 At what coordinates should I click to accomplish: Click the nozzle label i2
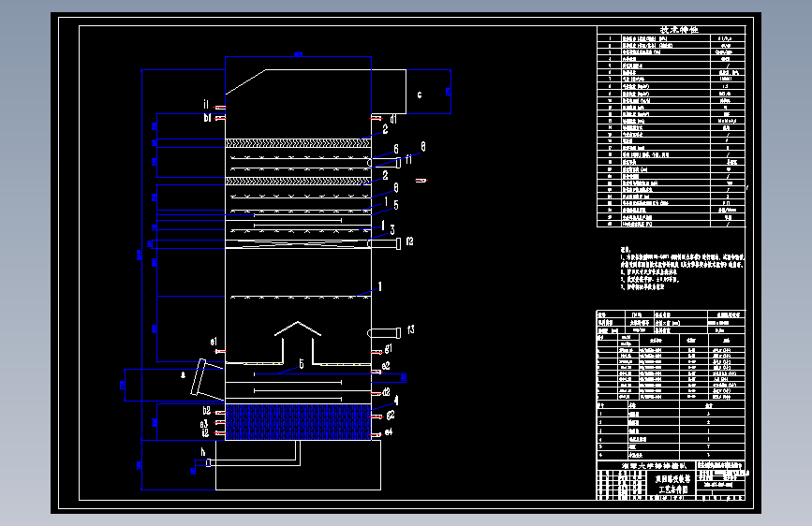(x=205, y=432)
